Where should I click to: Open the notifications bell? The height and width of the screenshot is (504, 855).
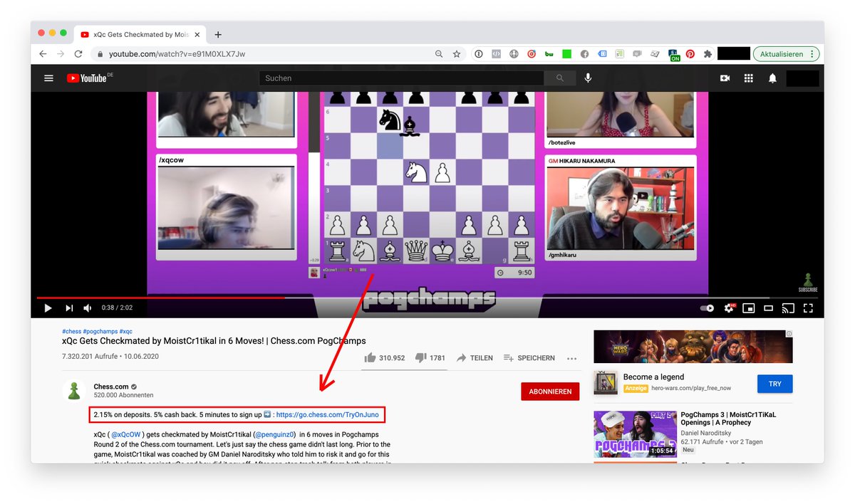click(772, 78)
